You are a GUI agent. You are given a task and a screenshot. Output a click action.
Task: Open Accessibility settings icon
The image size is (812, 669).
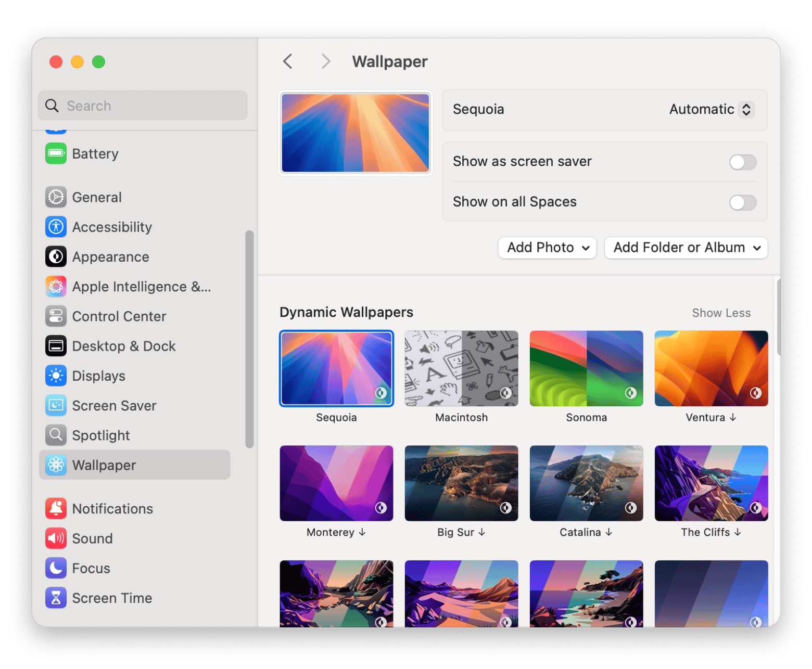click(x=56, y=227)
